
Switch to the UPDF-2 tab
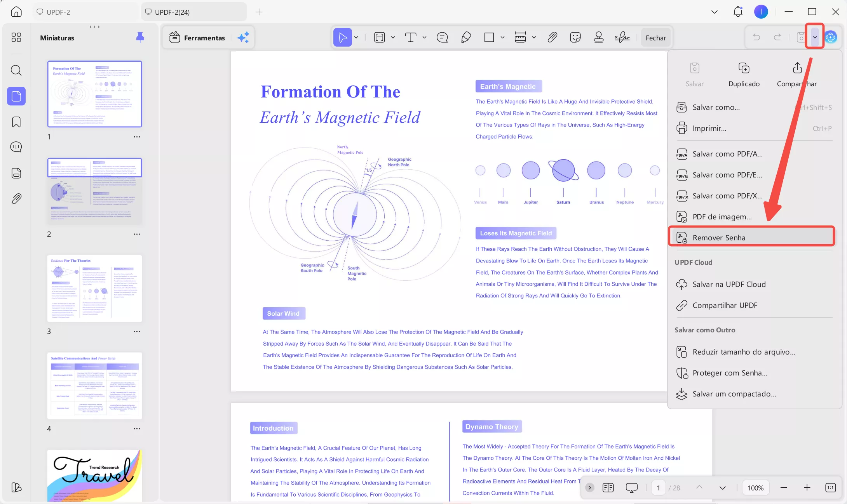pos(58,12)
